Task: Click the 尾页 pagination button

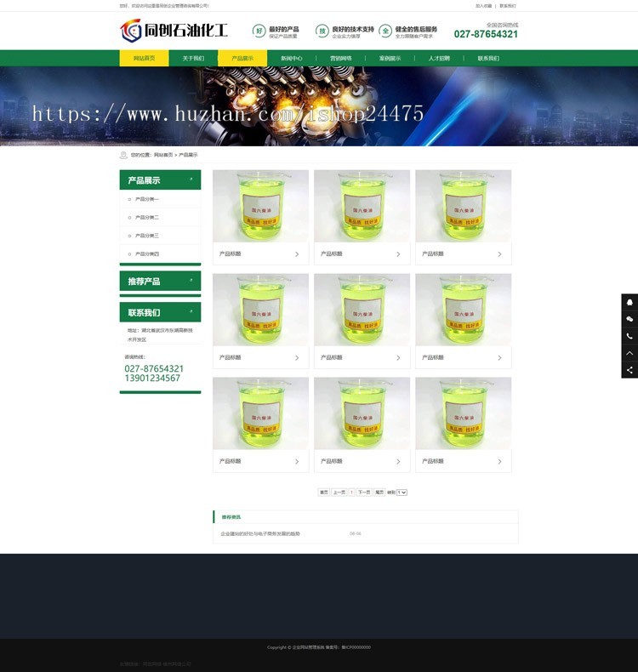Action: 379,493
